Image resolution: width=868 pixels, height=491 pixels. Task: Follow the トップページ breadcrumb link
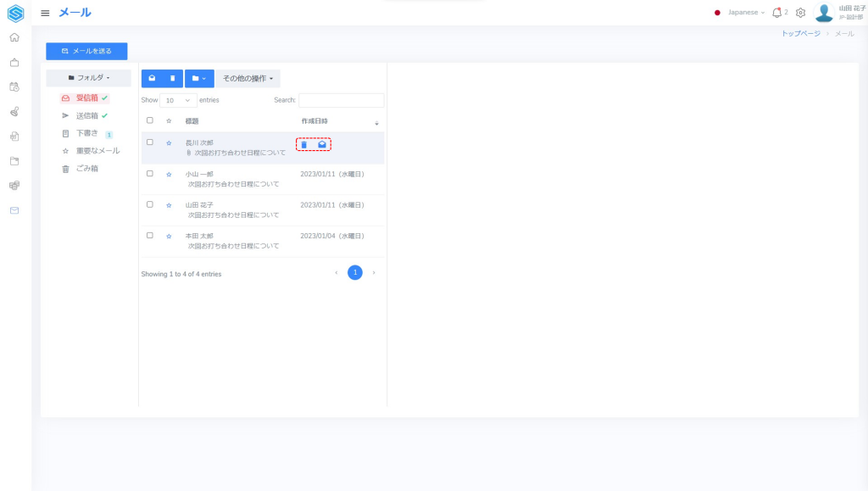pyautogui.click(x=800, y=33)
